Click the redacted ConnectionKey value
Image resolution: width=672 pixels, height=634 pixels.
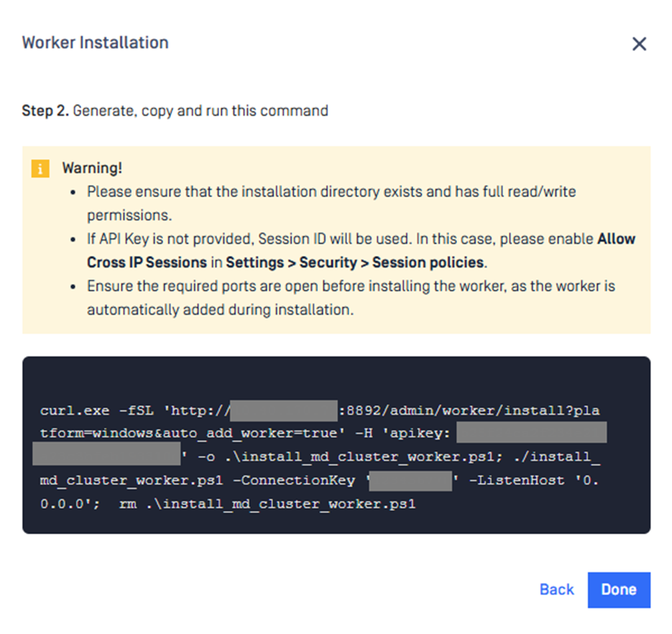tap(410, 480)
